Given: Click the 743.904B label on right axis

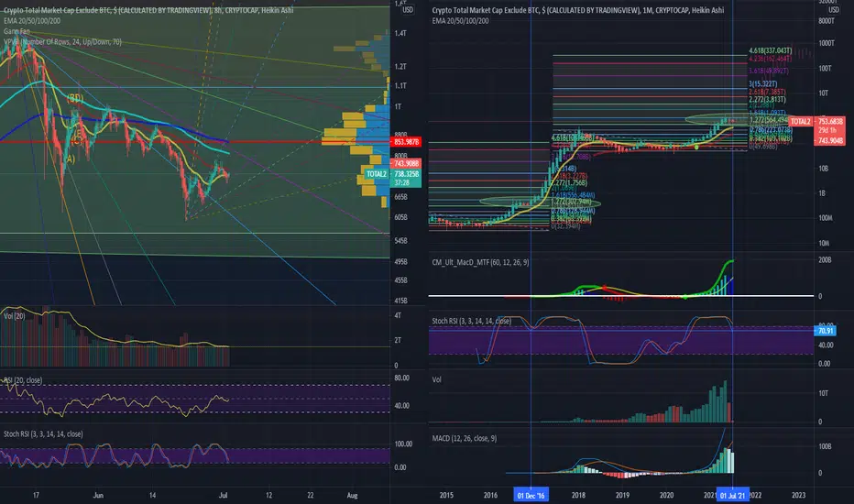Looking at the screenshot, I should tap(830, 140).
